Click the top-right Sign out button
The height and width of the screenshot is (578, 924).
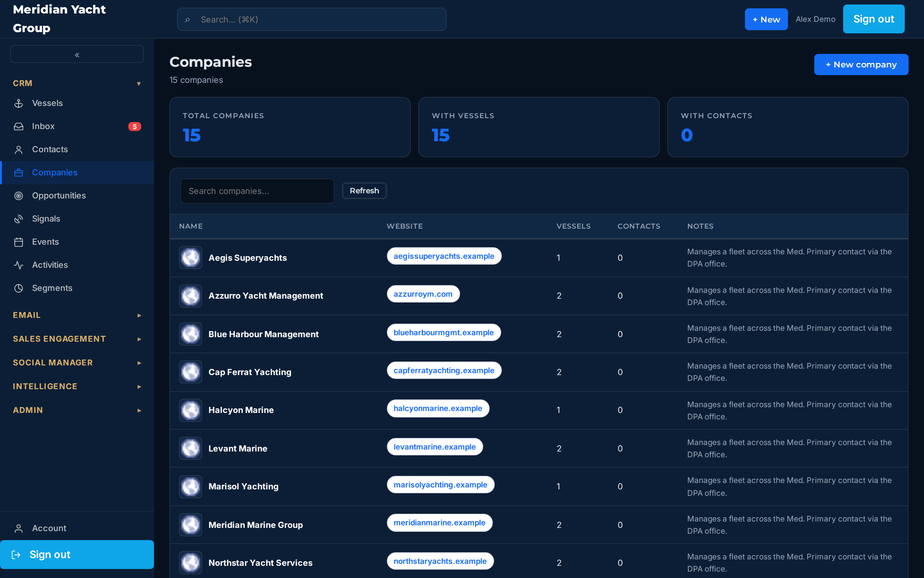click(x=874, y=19)
